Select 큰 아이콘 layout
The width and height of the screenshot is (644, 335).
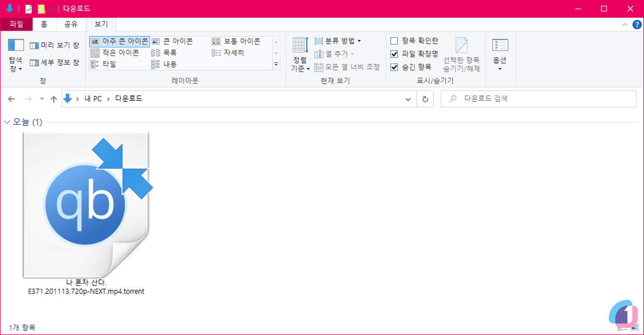click(172, 41)
